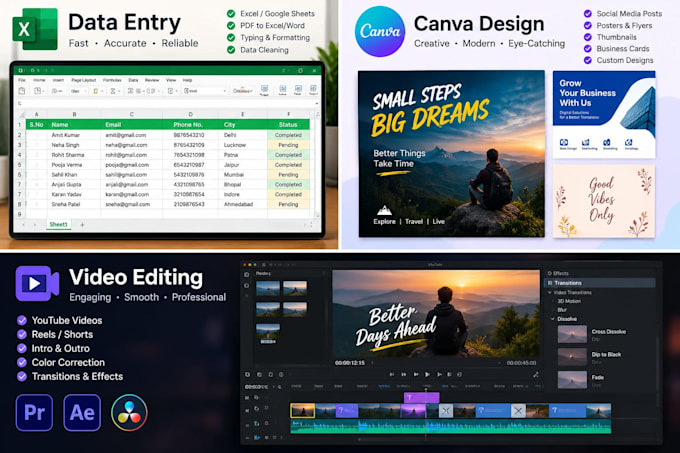Image resolution: width=680 pixels, height=453 pixels.
Task: Click the Lucknow city cell
Action: tap(242, 145)
